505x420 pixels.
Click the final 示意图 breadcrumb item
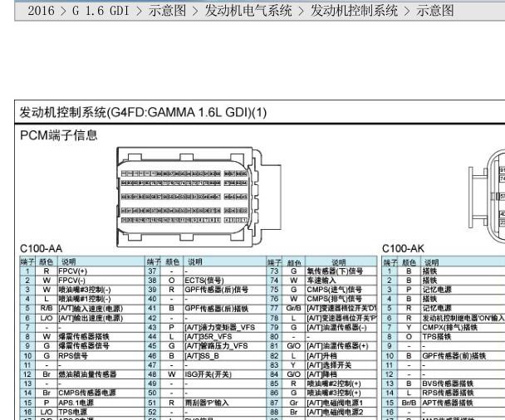click(435, 11)
